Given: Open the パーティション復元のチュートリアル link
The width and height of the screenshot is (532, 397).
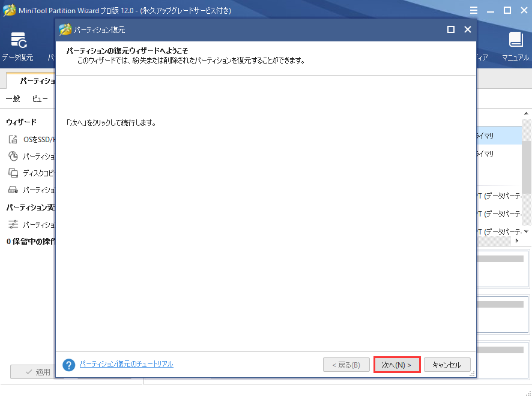Looking at the screenshot, I should pos(127,364).
